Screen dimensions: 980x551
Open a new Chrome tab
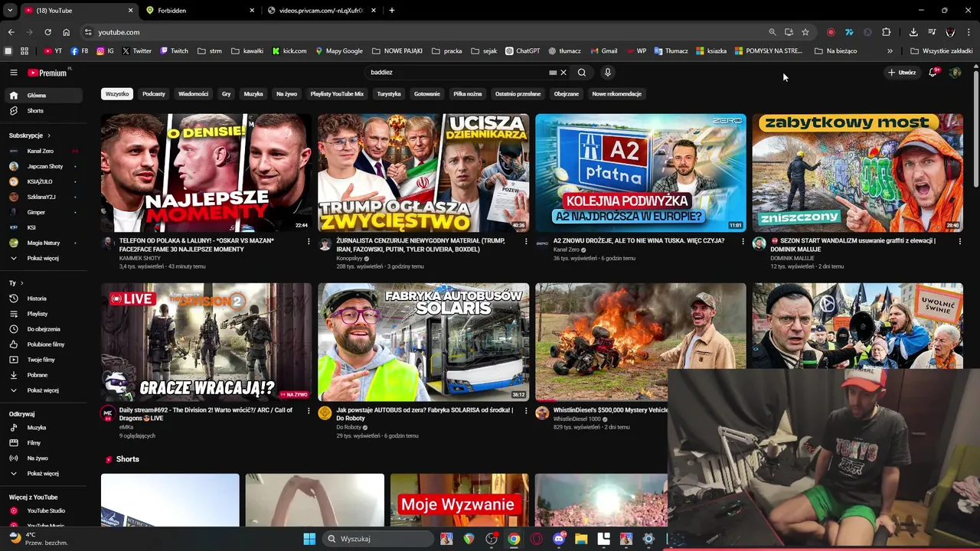coord(392,11)
